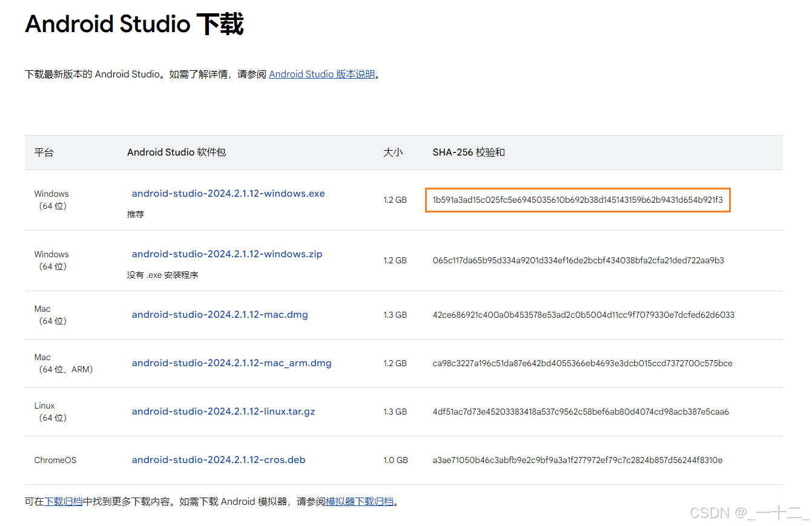The image size is (812, 526).
Task: Download android-studio-2024.2.1.12-cros.deb
Action: click(219, 460)
